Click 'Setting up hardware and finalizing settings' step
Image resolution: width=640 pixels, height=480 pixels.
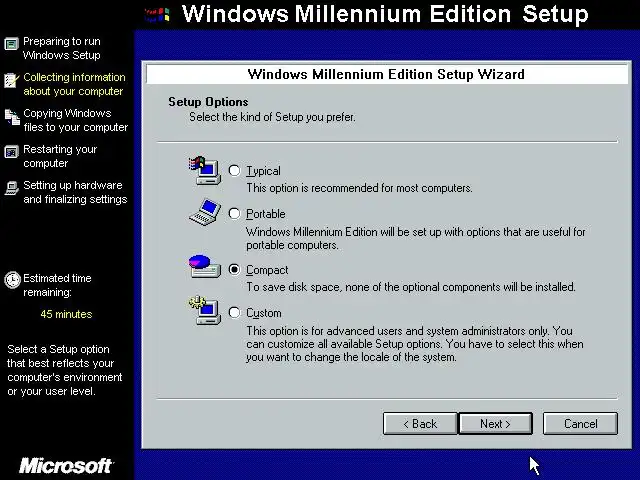coord(75,192)
